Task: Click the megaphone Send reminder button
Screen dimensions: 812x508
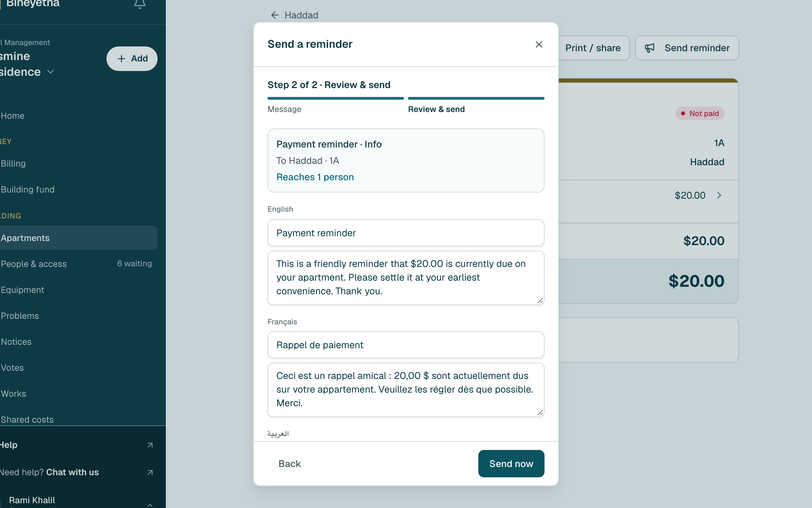Action: pos(687,48)
